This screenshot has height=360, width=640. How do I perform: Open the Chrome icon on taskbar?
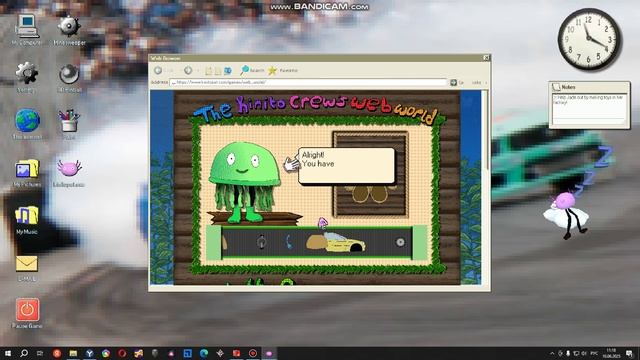click(106, 353)
